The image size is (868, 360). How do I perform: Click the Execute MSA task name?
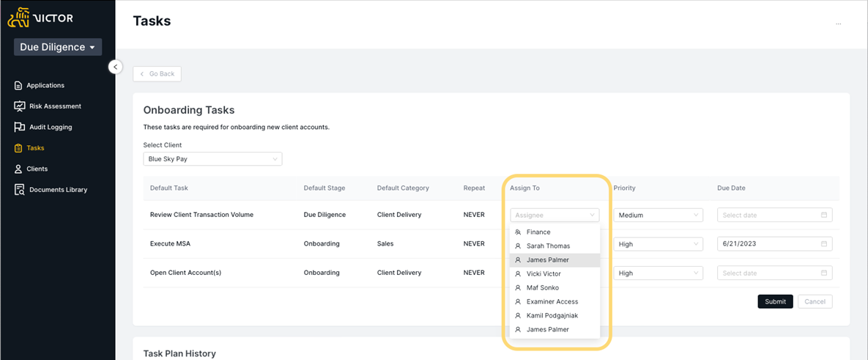pos(171,243)
